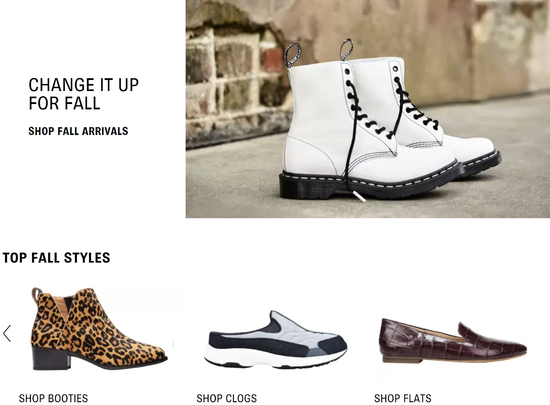
Task: Click the previous arrow in styles carousel
Action: click(7, 333)
